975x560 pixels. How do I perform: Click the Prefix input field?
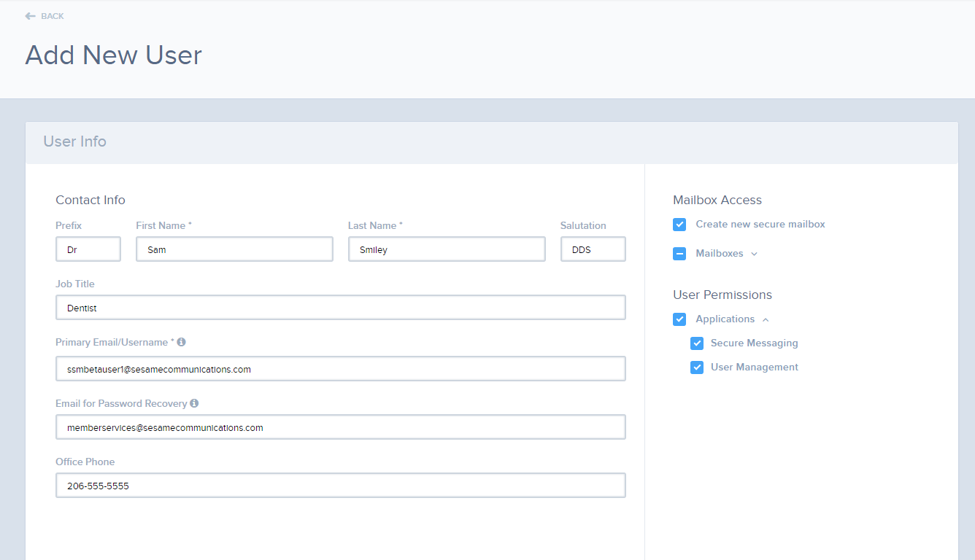click(88, 249)
